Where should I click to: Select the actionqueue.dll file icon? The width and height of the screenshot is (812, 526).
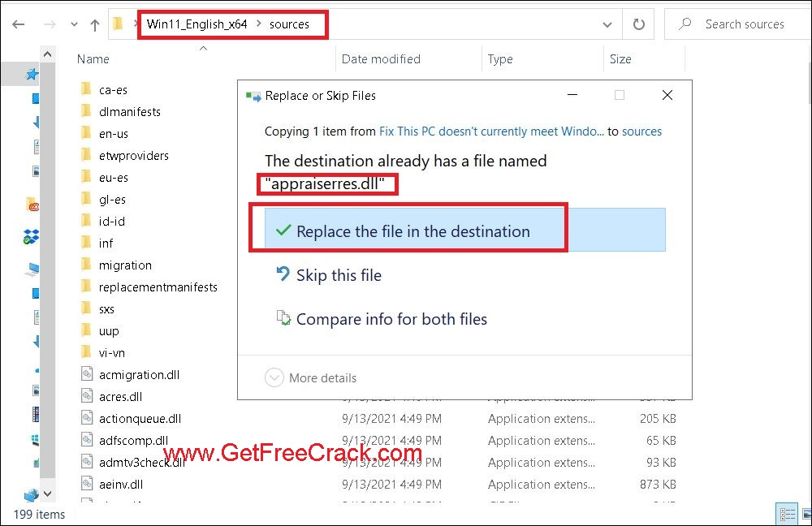pos(87,418)
